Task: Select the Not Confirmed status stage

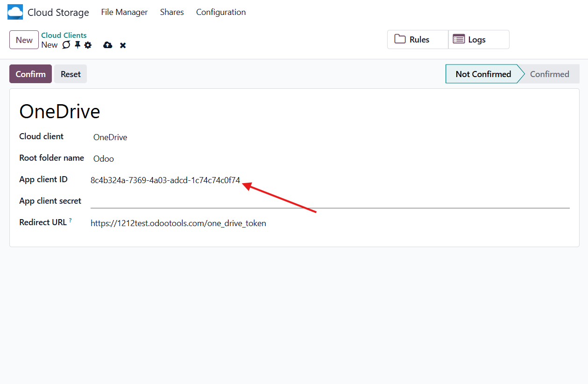Action: pyautogui.click(x=483, y=74)
